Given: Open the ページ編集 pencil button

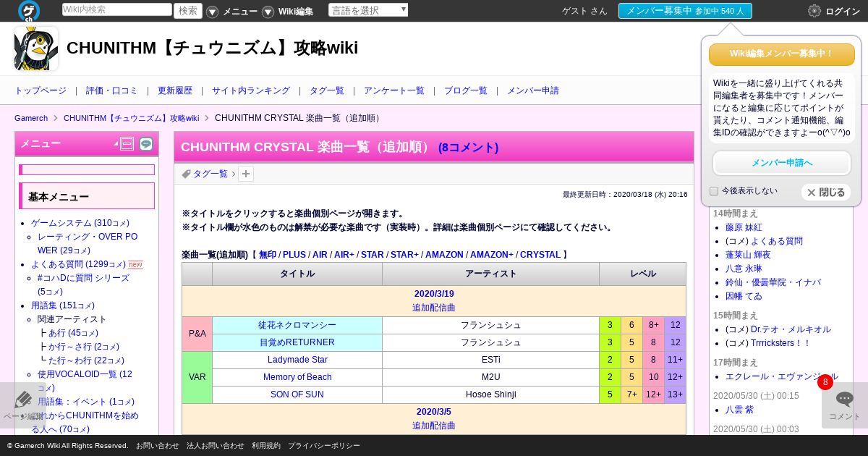Looking at the screenshot, I should [23, 405].
